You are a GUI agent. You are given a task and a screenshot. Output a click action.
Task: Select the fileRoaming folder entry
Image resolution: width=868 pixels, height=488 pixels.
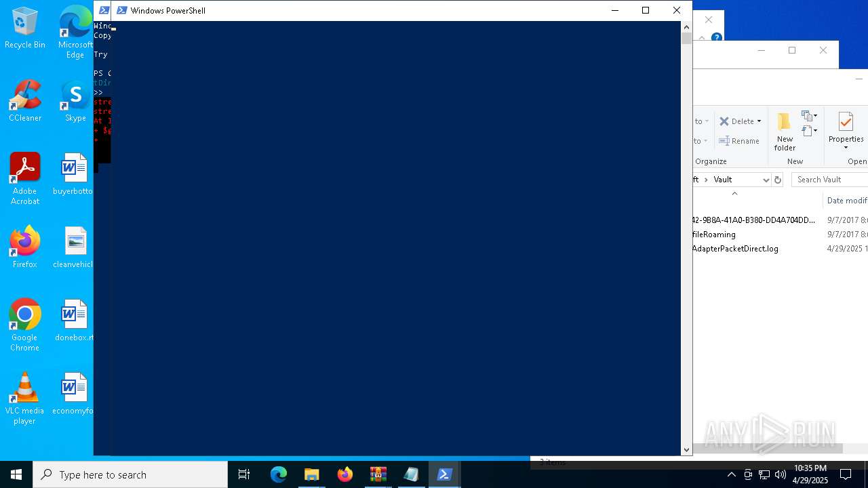(714, 235)
